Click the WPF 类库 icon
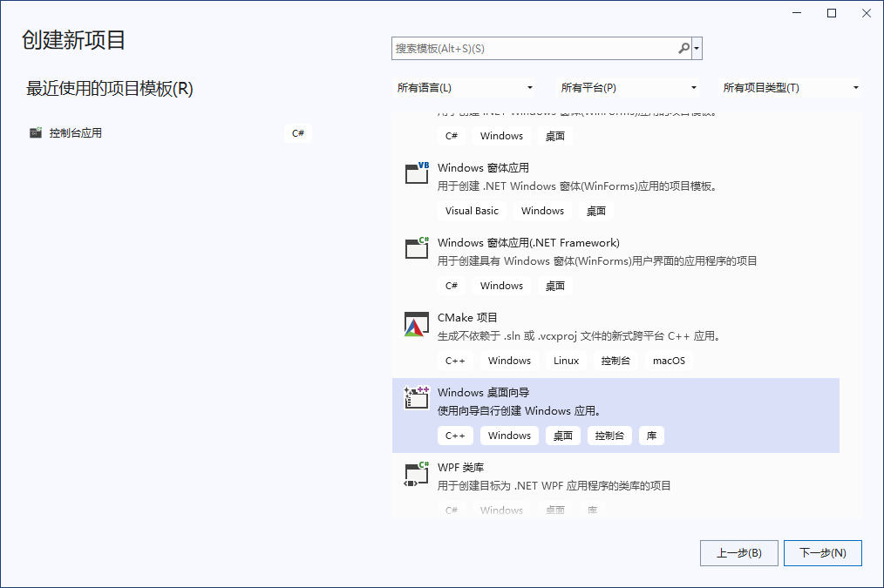 [418, 474]
